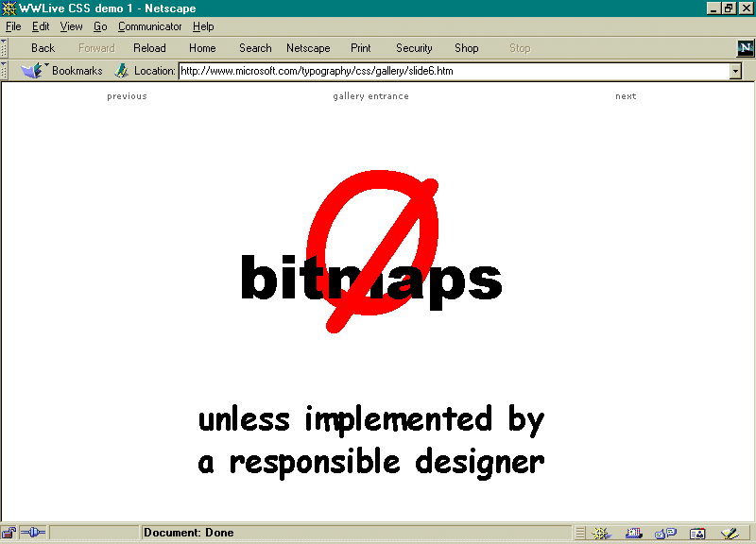
Task: Restore down the Netscape window
Action: click(x=729, y=8)
